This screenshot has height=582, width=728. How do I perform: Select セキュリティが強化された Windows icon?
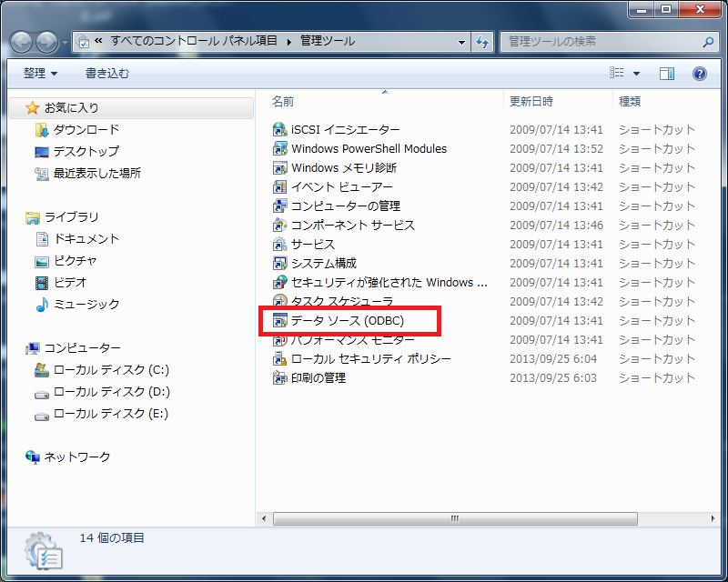pos(279,282)
